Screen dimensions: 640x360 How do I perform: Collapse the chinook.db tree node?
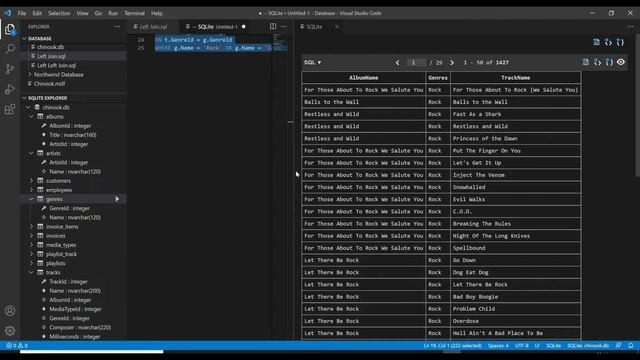(28, 107)
